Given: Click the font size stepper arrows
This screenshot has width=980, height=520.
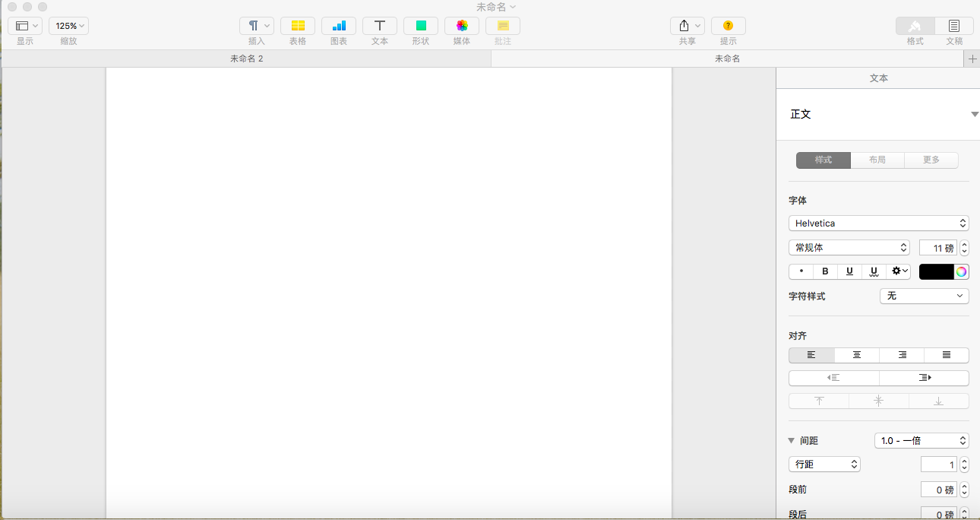Looking at the screenshot, I should tap(965, 248).
